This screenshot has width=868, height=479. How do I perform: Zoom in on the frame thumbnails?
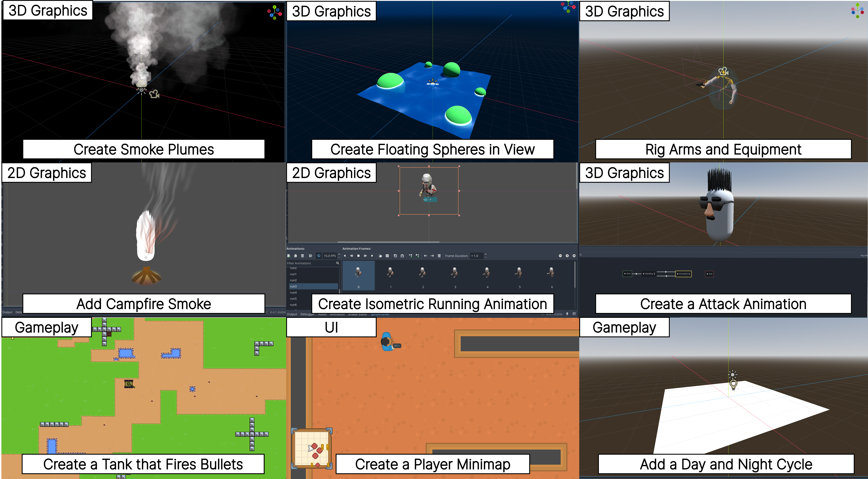574,256
